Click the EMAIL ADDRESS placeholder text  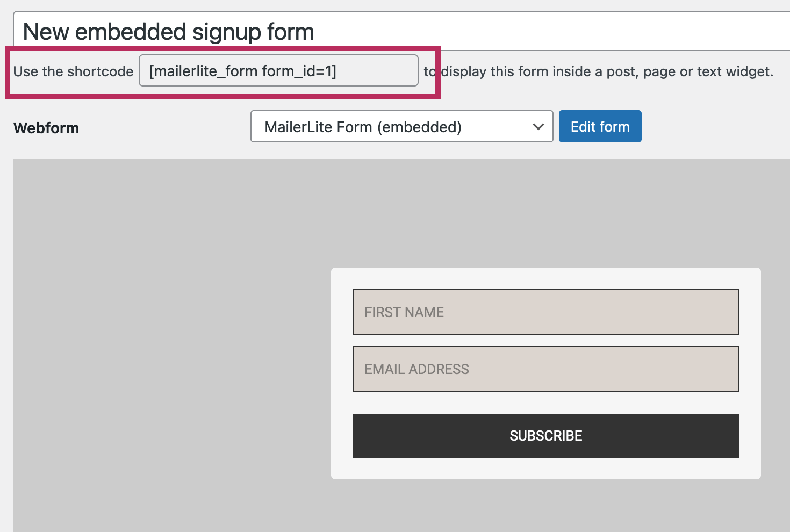pos(416,369)
